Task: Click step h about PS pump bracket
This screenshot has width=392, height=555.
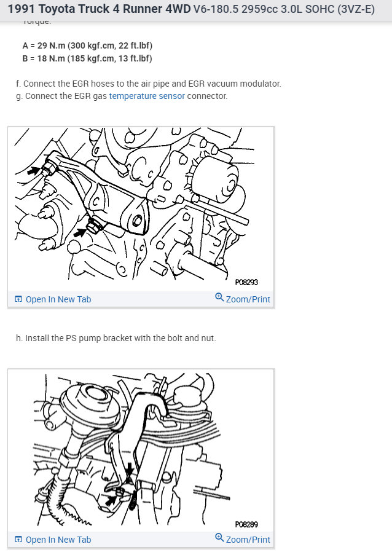Action: click(116, 338)
